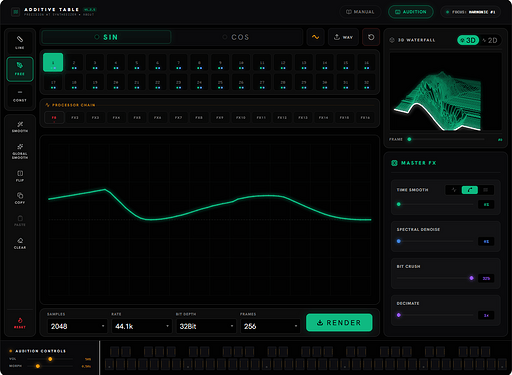Select harmonic slot 16

(366, 62)
